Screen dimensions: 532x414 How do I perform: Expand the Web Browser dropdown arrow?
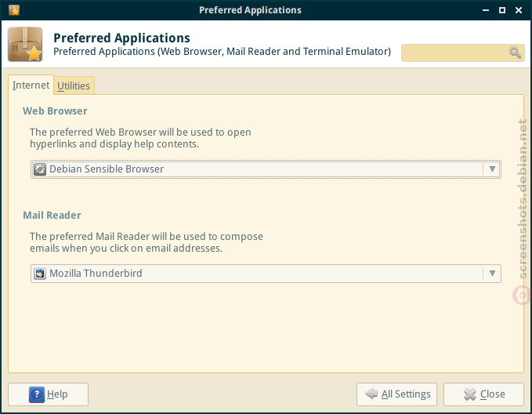tap(492, 169)
